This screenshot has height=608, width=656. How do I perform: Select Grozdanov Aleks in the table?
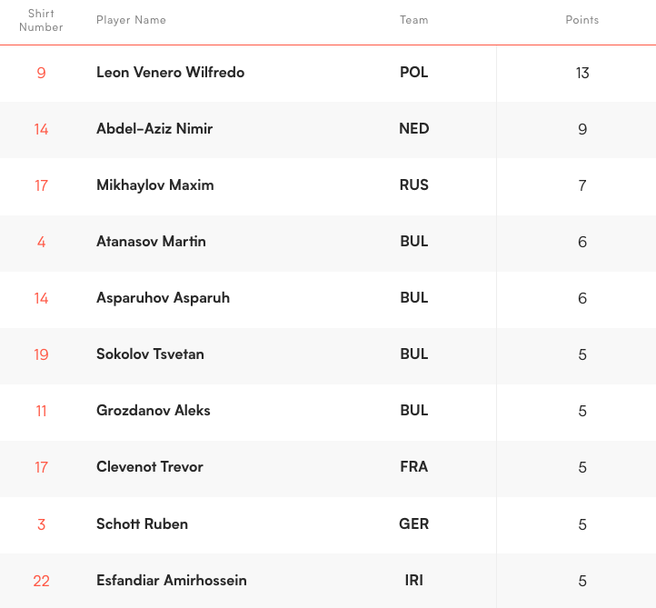coord(153,410)
